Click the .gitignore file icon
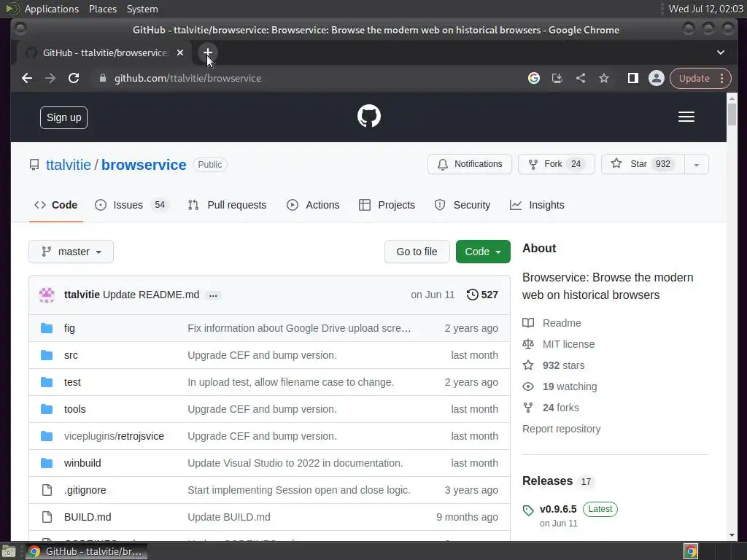Screen dimensions: 747x560 coord(47,490)
